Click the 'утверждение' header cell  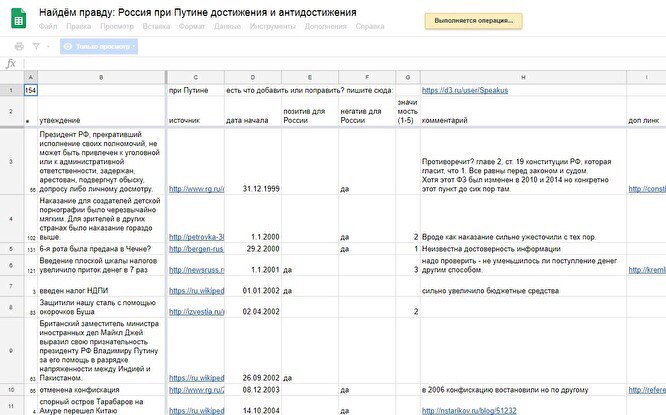pos(101,111)
